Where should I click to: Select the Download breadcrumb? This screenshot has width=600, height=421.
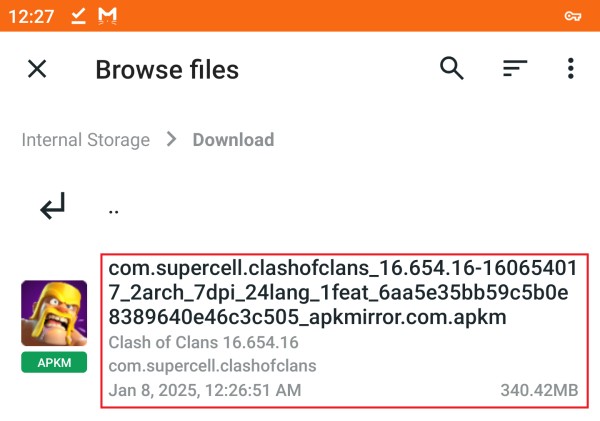233,140
